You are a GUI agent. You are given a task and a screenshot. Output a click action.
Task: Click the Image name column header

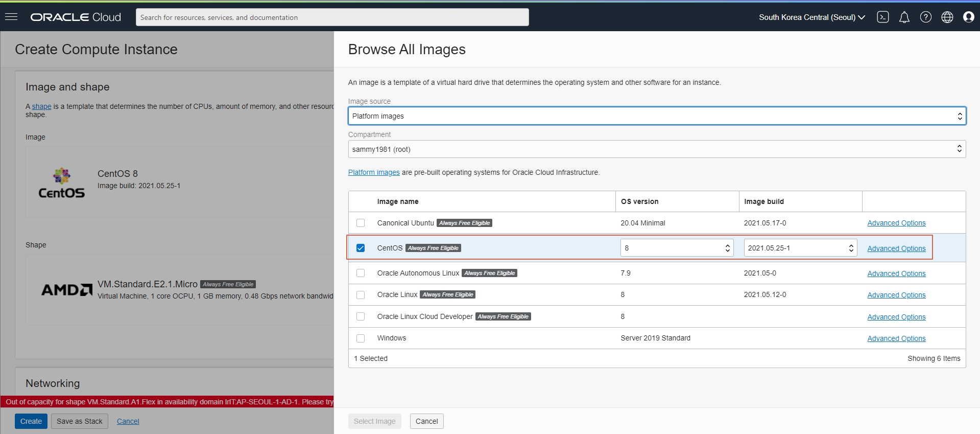[x=398, y=201]
